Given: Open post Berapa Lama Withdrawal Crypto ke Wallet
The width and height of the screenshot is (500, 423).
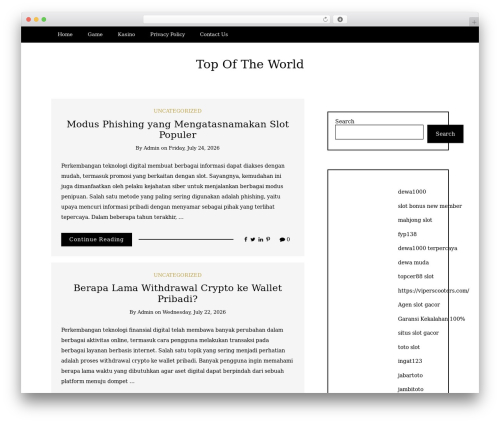Looking at the screenshot, I should pos(178,293).
